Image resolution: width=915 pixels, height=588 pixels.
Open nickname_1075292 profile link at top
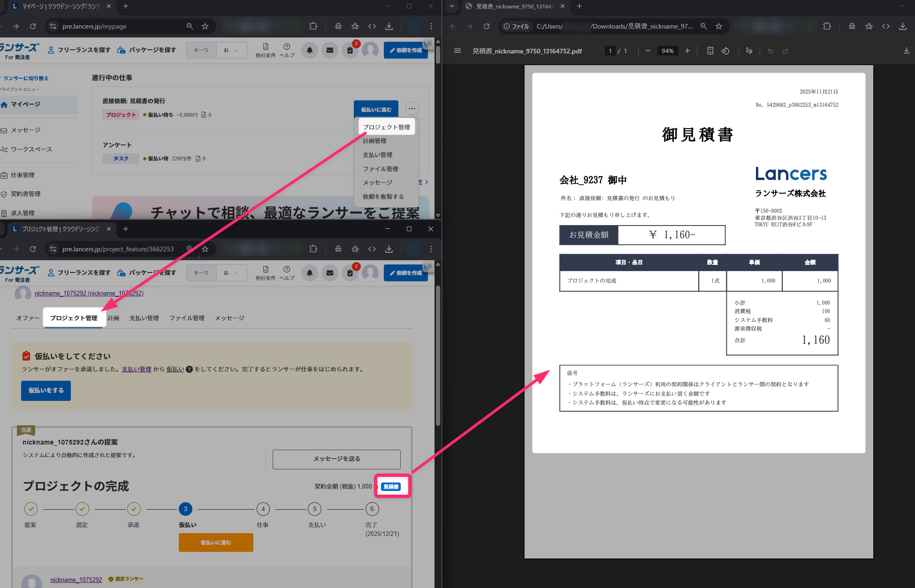click(89, 293)
